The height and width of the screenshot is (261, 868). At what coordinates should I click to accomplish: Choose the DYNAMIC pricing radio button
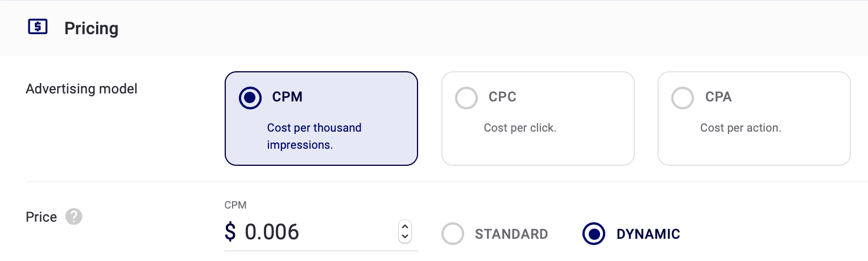tap(594, 234)
